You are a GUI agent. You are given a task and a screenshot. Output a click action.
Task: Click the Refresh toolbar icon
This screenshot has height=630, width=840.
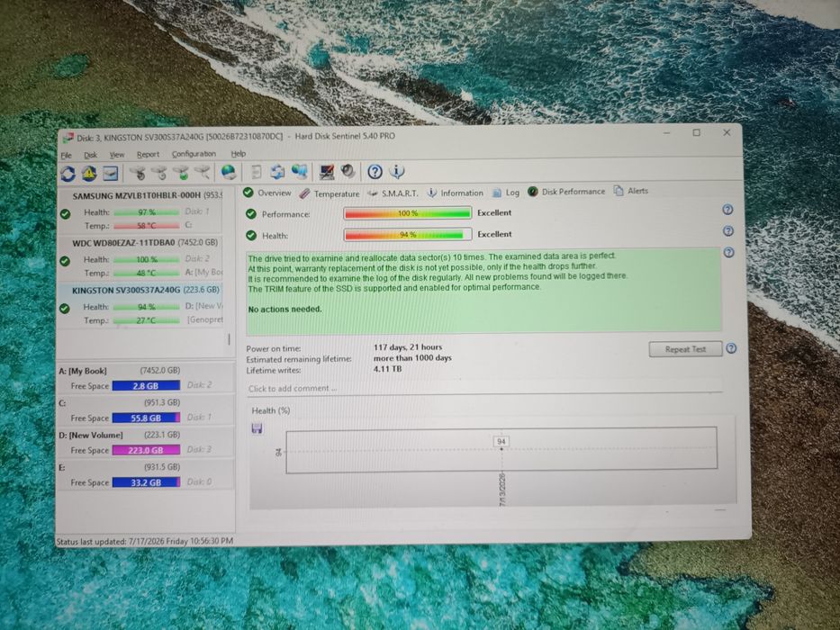[x=68, y=174]
